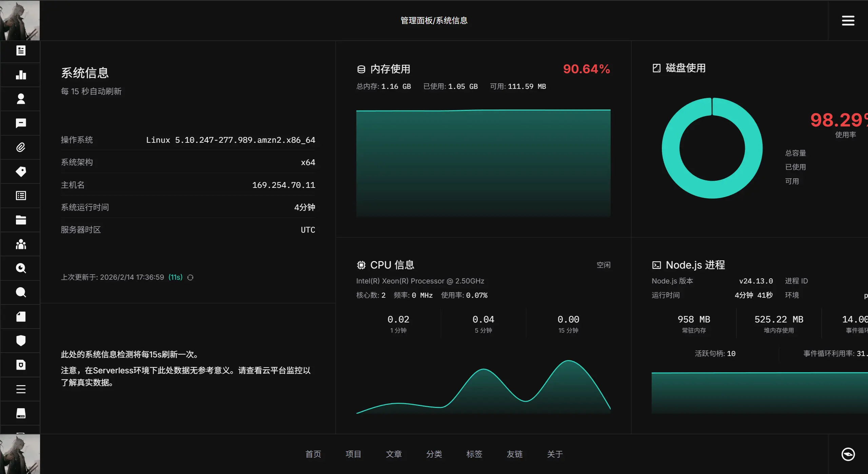Click the 关于 navigation link
This screenshot has width=868, height=474.
click(555, 454)
